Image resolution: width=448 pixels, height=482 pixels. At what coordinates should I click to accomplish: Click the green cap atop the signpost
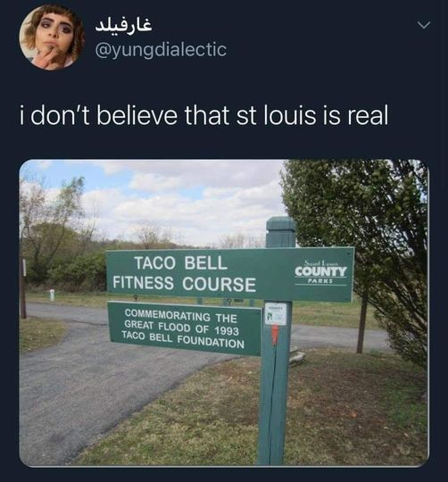click(x=280, y=232)
